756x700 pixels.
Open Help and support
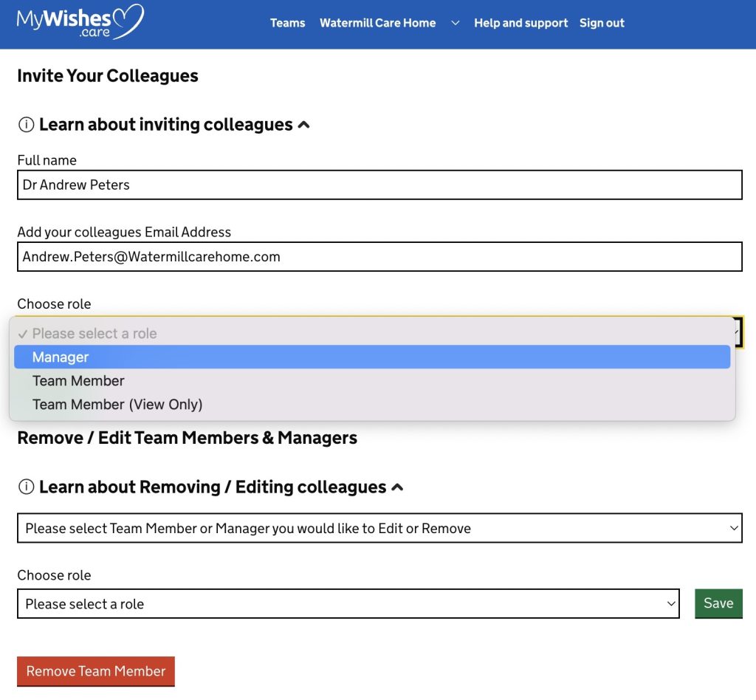click(520, 23)
